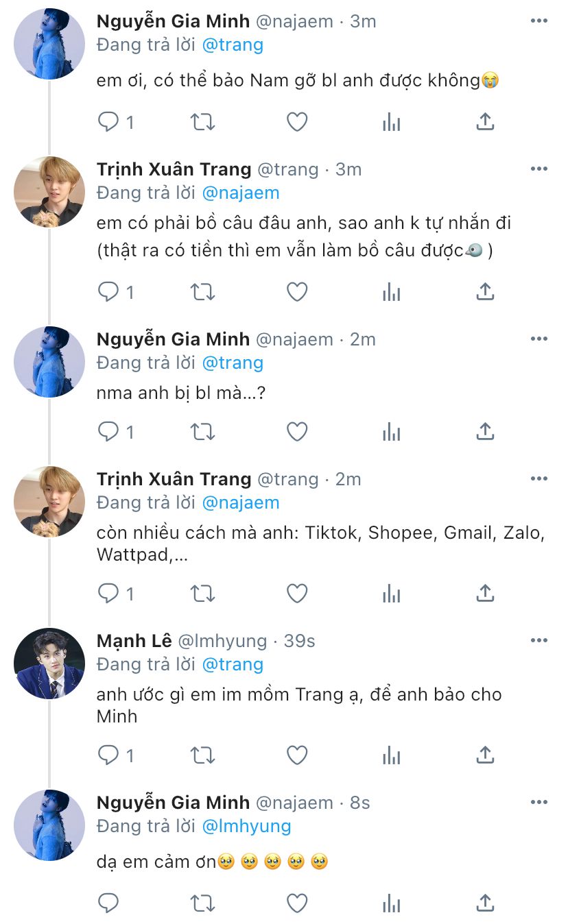Reply to the "dạ em cảm ơn" tweet

tap(109, 903)
